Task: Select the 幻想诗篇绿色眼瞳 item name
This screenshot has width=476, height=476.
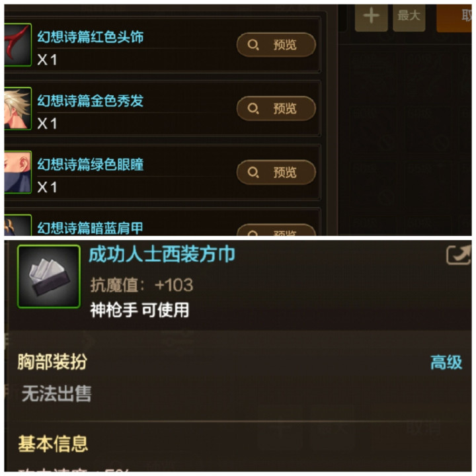Action: click(x=91, y=165)
